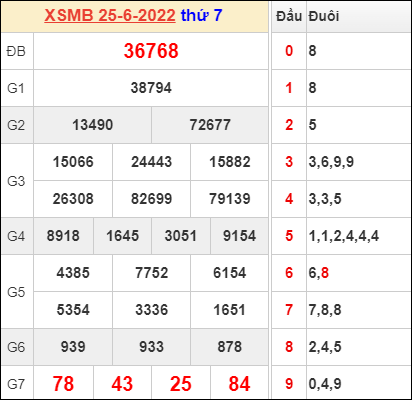Select G5 number 4385
Viewport: 412px width, 400px height.
pos(73,273)
